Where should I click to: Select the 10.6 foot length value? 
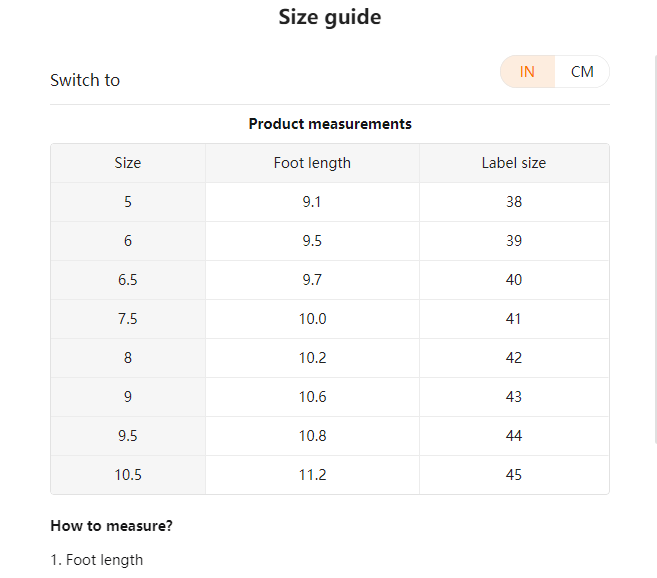(x=312, y=397)
